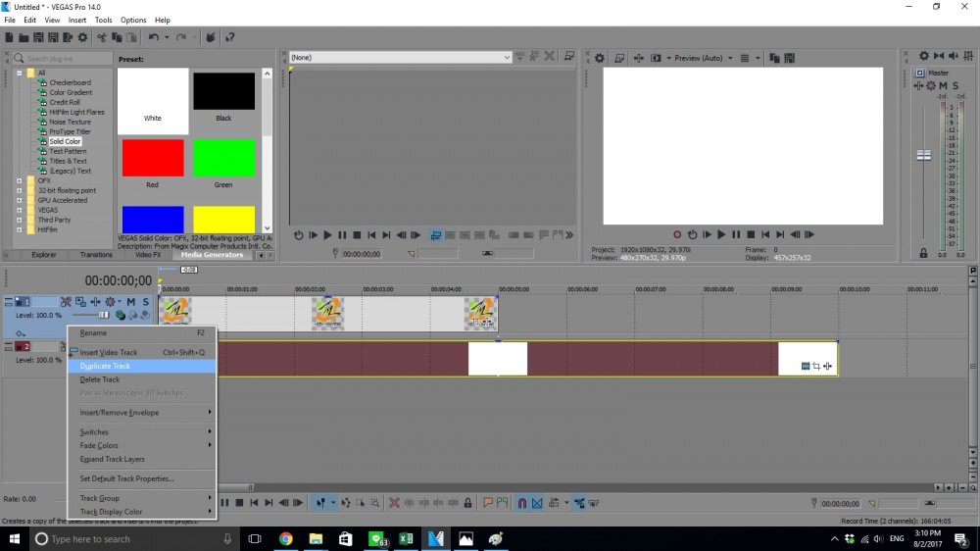Expand the GPU Accelerated folder

click(x=19, y=201)
